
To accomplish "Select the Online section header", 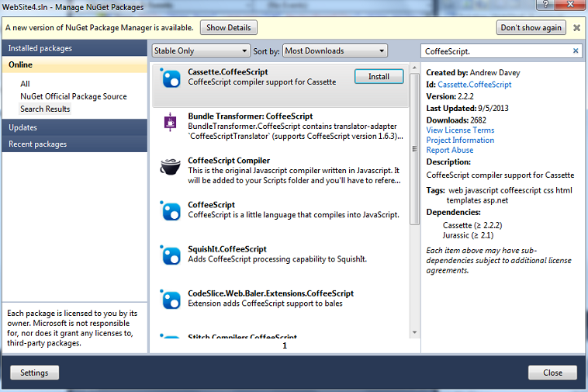I will 74,64.
